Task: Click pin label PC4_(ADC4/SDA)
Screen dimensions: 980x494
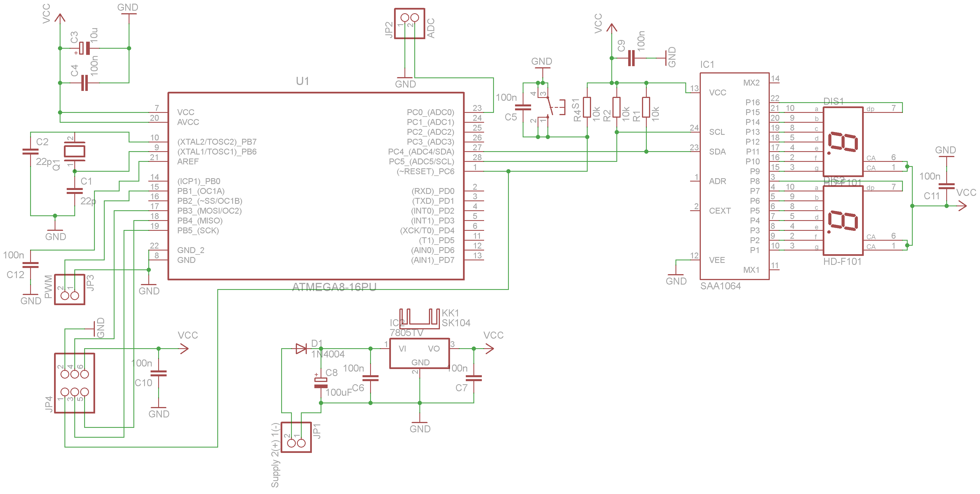Action: tap(421, 151)
